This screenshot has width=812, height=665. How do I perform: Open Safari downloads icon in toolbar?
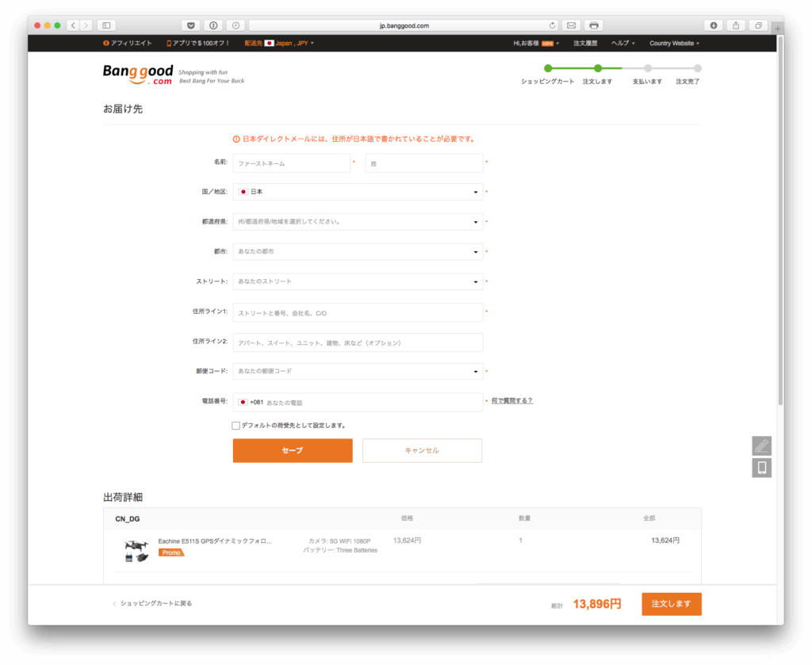coord(714,25)
